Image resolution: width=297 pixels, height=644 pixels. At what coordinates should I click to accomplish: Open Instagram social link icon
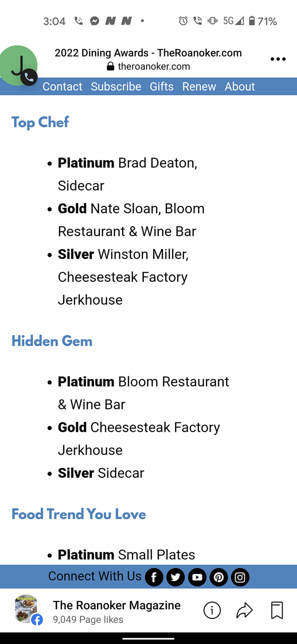pyautogui.click(x=240, y=577)
